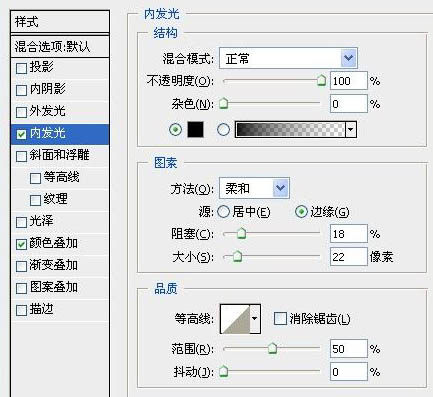This screenshot has height=397, width=433.
Task: Open the contour (等高线) curve thumbnail
Action: click(235, 319)
